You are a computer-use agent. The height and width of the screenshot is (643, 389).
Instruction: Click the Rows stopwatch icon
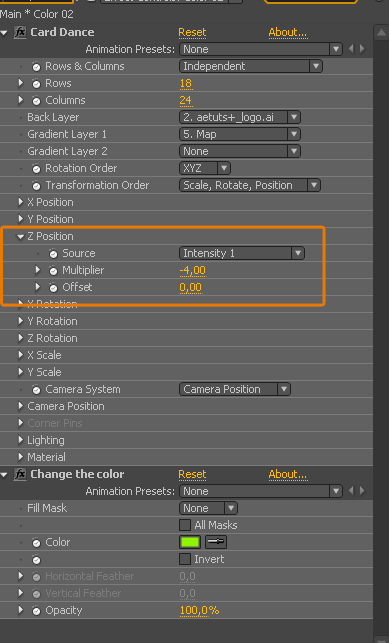(x=36, y=84)
